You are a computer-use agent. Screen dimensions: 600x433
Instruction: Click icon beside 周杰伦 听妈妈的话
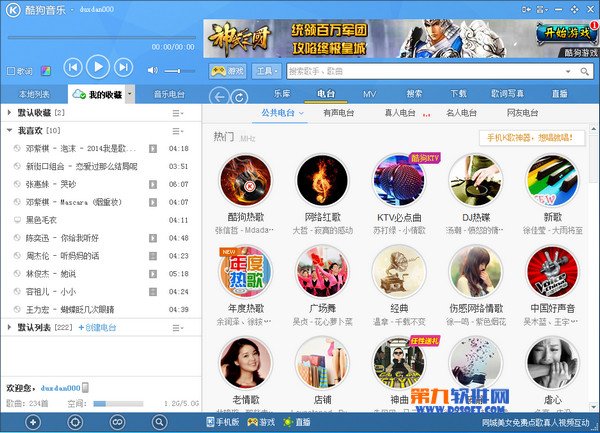click(x=153, y=256)
